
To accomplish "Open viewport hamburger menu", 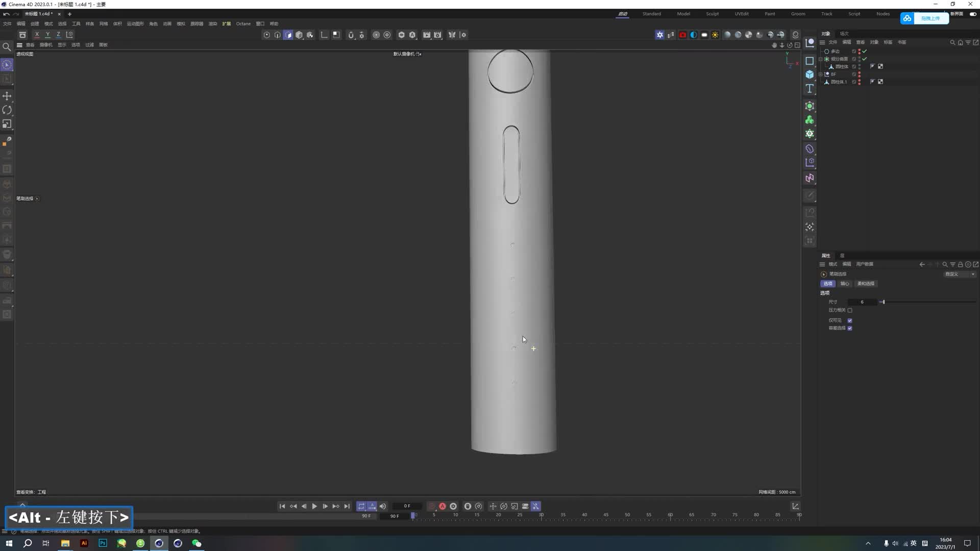I will [x=19, y=45].
